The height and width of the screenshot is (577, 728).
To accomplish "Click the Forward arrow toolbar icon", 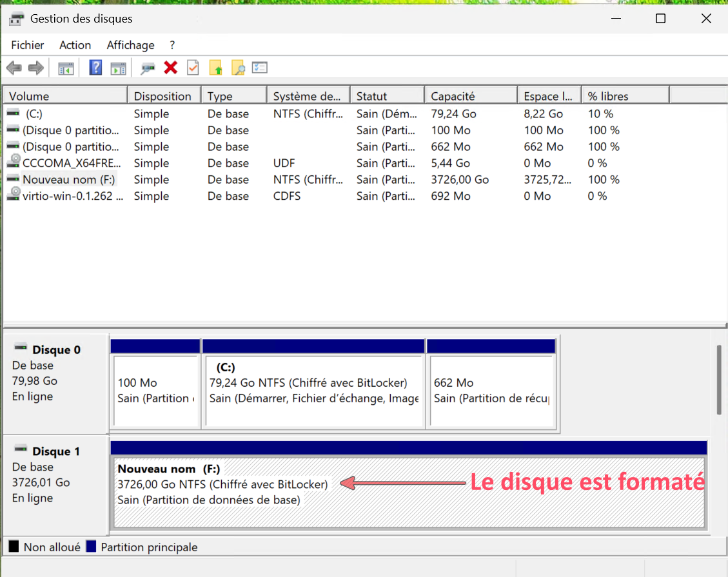I will (x=35, y=68).
